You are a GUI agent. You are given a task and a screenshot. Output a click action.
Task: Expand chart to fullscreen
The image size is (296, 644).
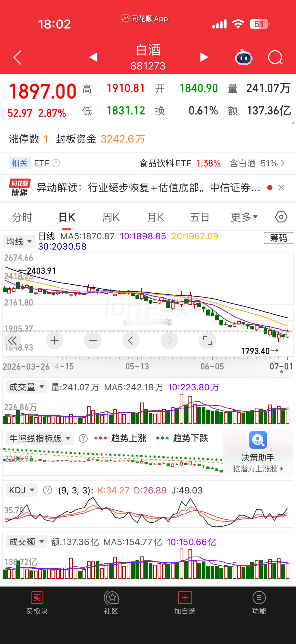point(208,340)
